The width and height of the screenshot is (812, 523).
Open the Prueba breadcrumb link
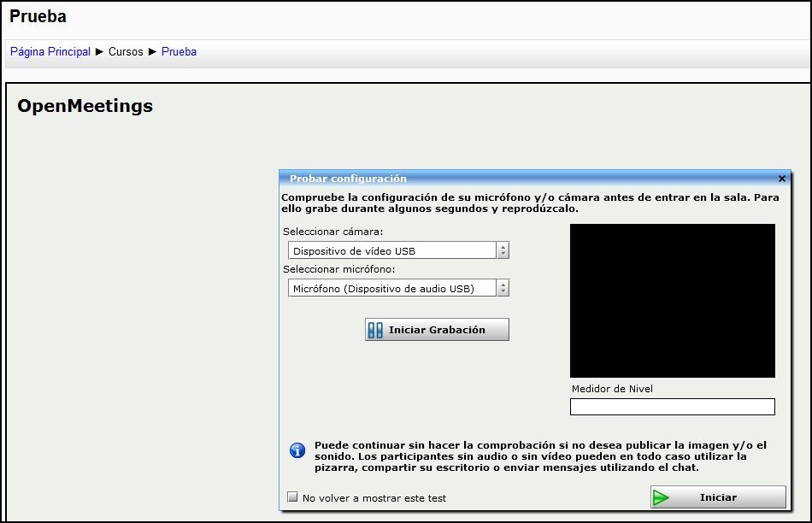[x=179, y=52]
